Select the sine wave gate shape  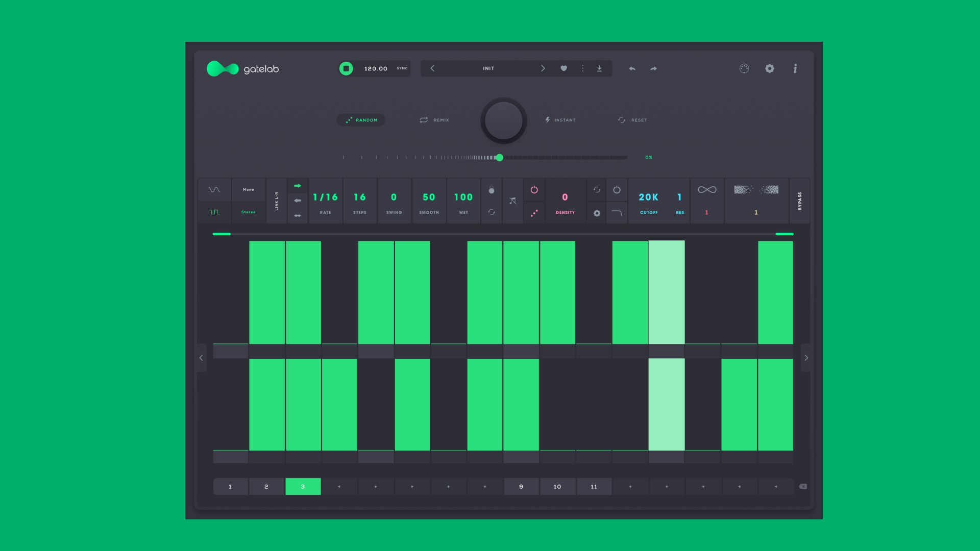[x=214, y=189]
